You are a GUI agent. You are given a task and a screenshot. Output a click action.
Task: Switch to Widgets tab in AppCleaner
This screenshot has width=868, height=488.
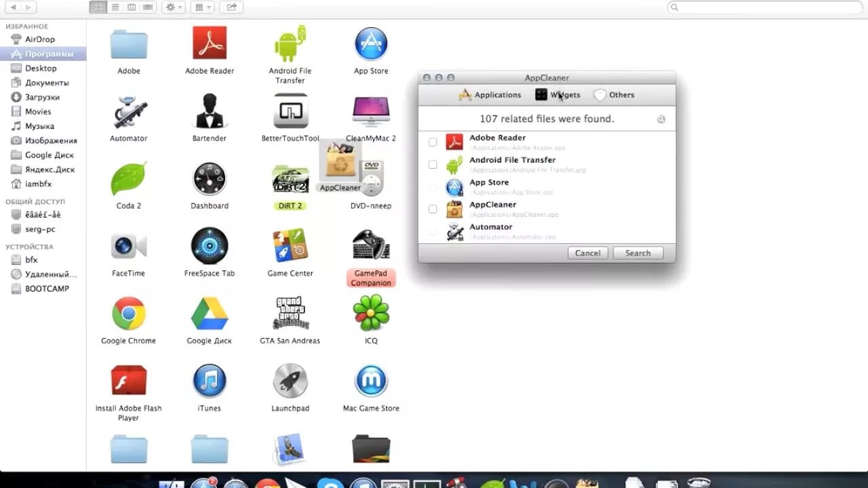pyautogui.click(x=557, y=95)
